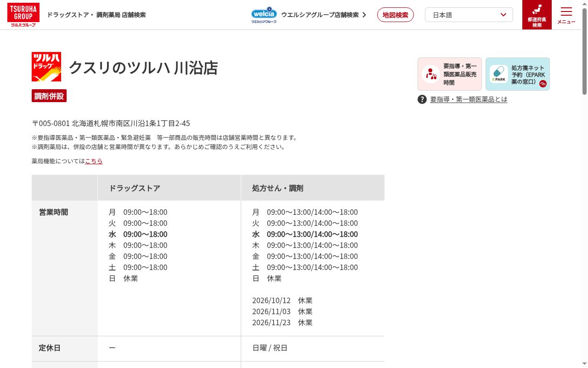
Task: Follow the 要指導・第一類医薬品とは link
Action: point(469,99)
